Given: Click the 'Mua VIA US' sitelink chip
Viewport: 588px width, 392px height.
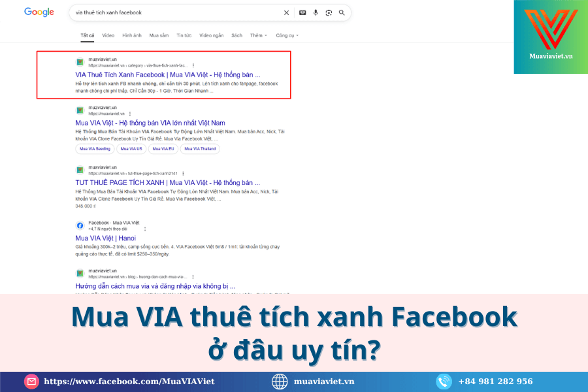Looking at the screenshot, I should pos(131,149).
